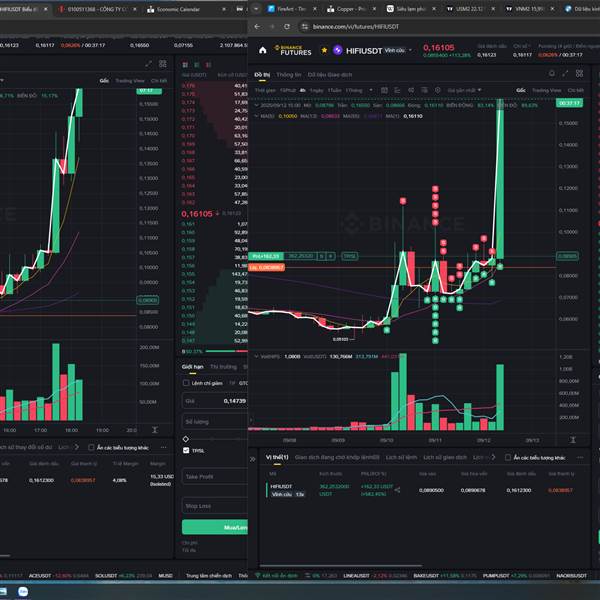The width and height of the screenshot is (600, 600).
Task: Open the Thông tin tab in right window
Action: [x=289, y=75]
